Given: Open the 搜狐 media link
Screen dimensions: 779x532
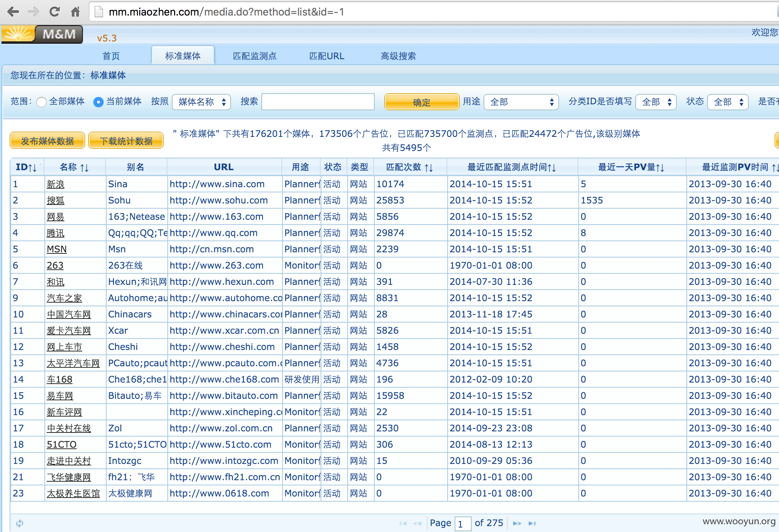Looking at the screenshot, I should tap(56, 201).
